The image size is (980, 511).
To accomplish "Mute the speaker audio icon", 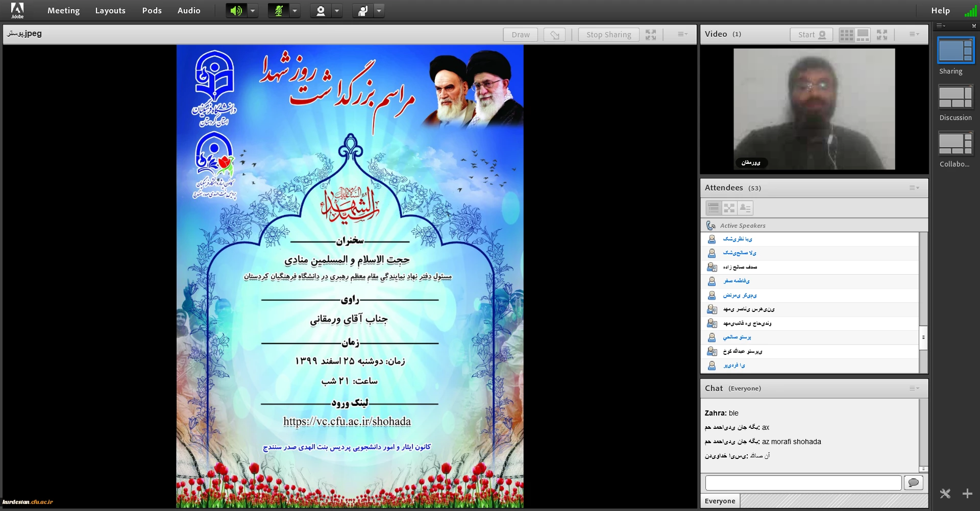I will click(236, 11).
